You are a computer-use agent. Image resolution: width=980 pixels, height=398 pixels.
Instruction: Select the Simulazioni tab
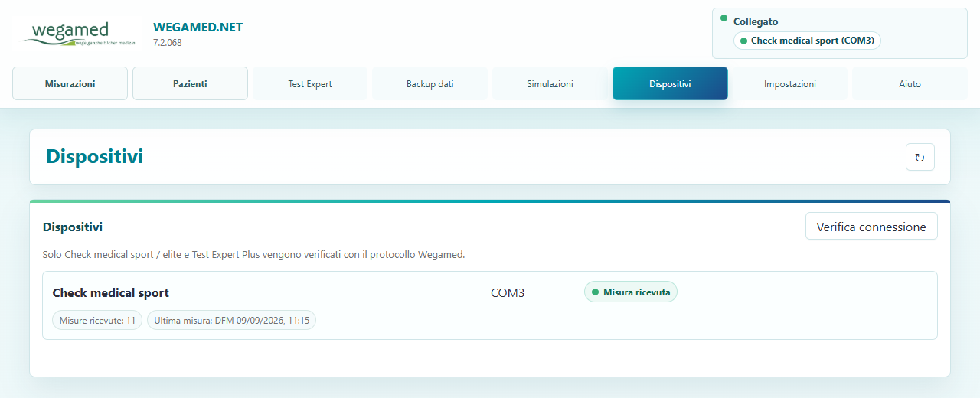tap(550, 83)
